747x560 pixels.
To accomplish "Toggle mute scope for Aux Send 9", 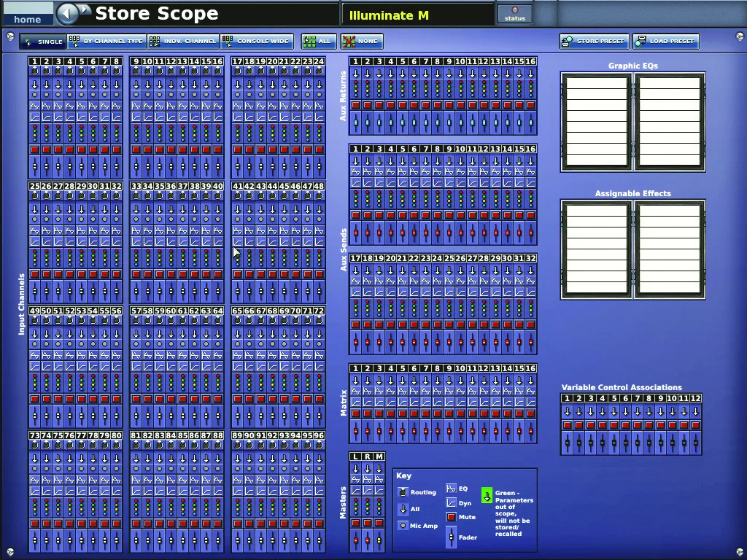I will pyautogui.click(x=449, y=215).
